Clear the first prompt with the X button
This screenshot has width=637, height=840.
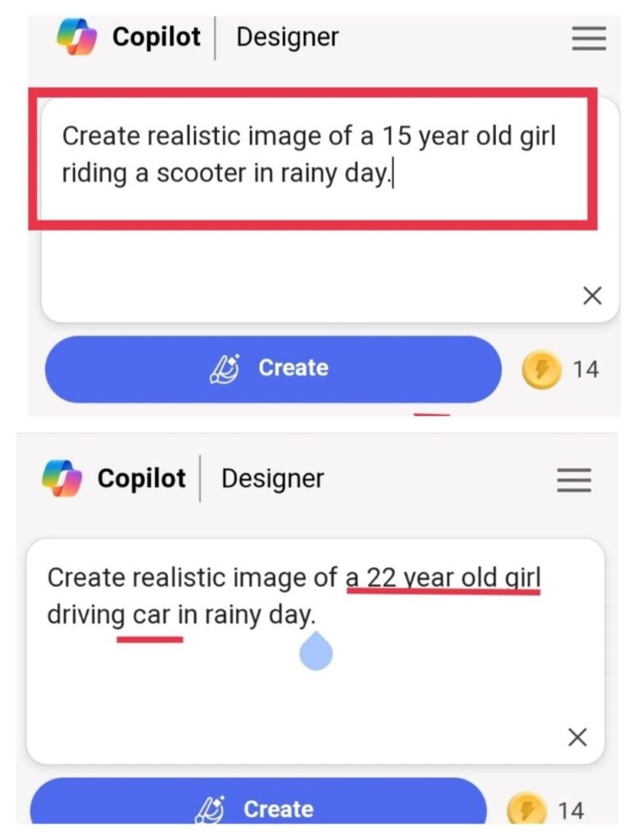(594, 295)
